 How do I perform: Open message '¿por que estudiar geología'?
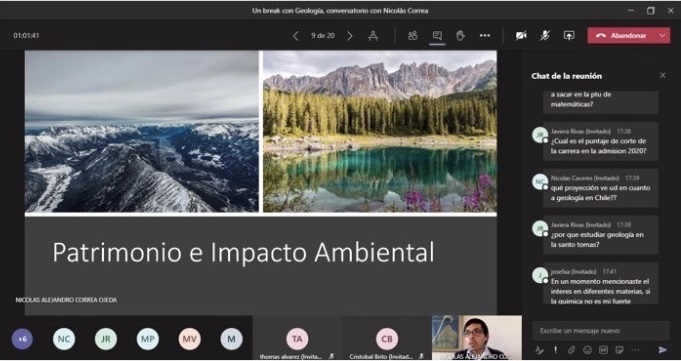[x=601, y=235]
